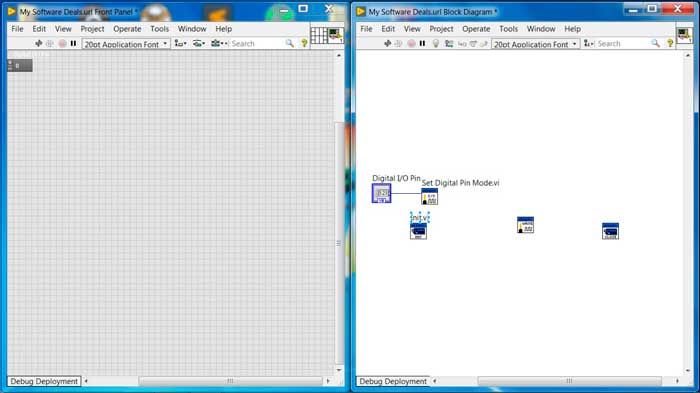
Task: Open Window menu in the Block Diagram window
Action: [x=541, y=29]
